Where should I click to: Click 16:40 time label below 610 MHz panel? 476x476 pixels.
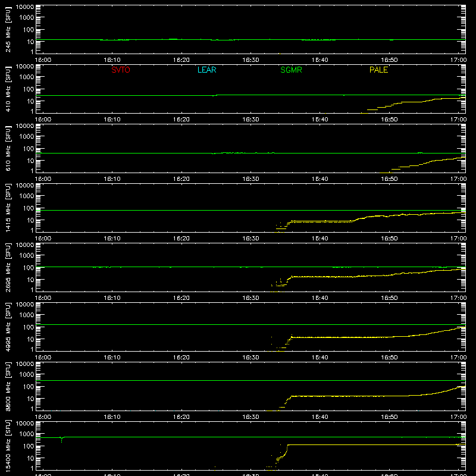(320, 179)
